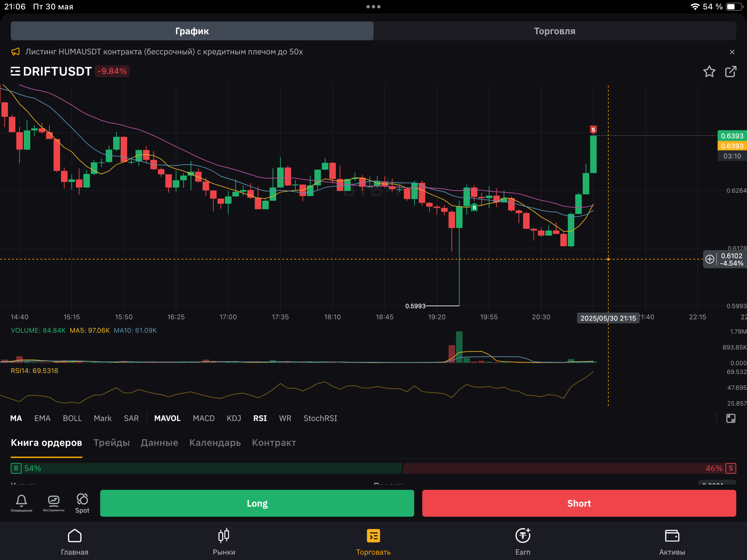Open the Трейды tab
The image size is (747, 560).
[x=112, y=442]
